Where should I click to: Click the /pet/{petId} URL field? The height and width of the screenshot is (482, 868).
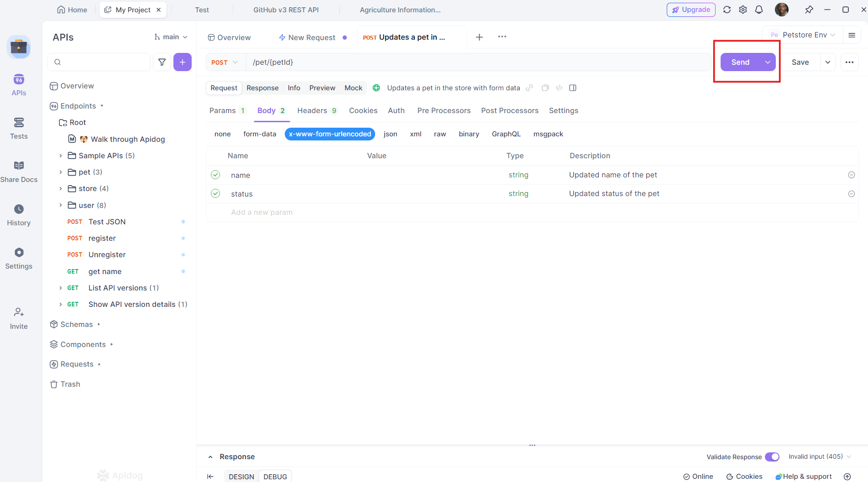[x=478, y=62]
